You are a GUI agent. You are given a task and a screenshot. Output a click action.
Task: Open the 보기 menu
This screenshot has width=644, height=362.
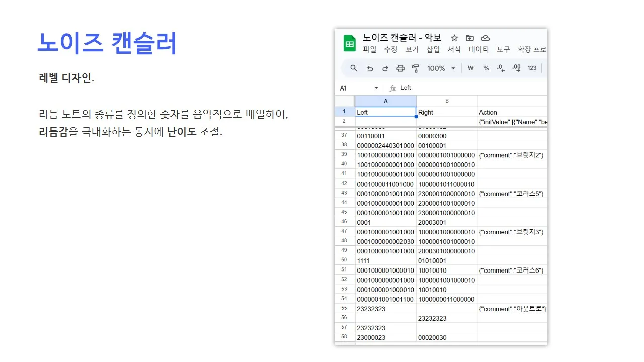point(412,49)
